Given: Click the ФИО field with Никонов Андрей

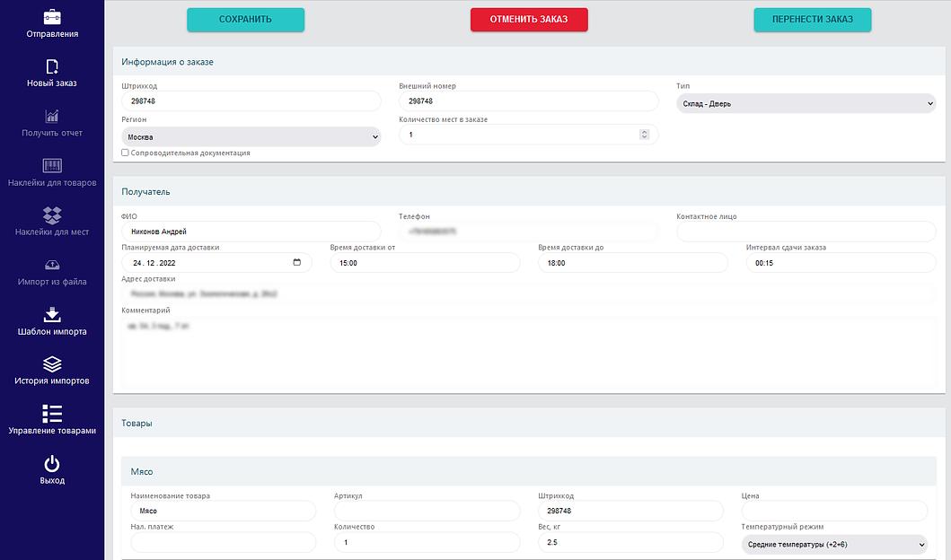Looking at the screenshot, I should [251, 232].
